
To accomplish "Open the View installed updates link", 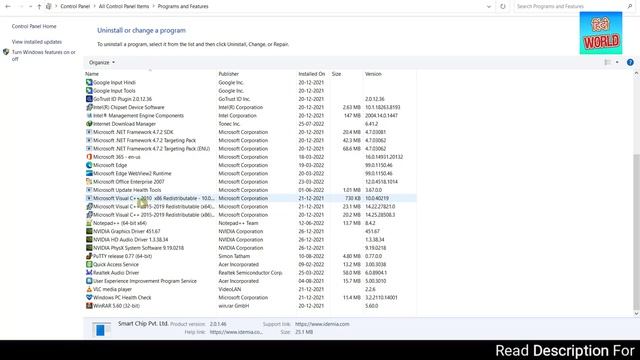I will coord(37,42).
